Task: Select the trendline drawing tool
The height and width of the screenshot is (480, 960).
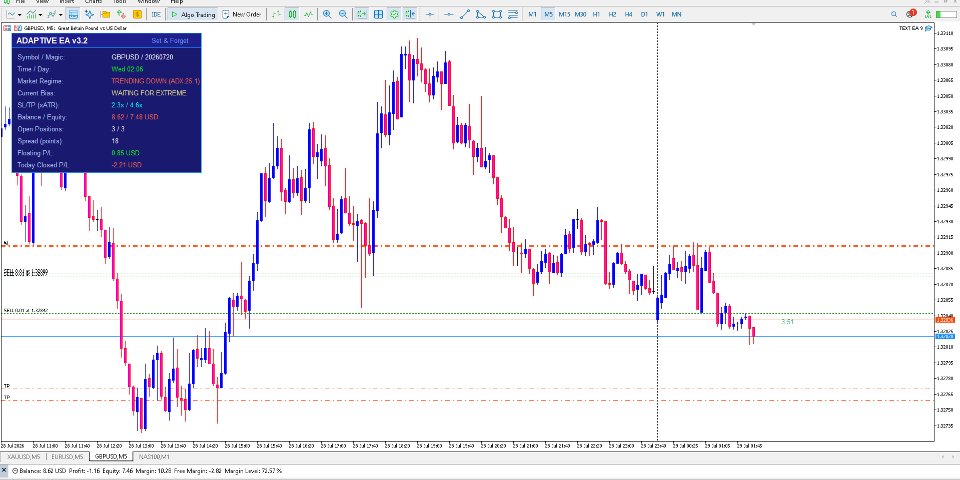Action: point(465,14)
